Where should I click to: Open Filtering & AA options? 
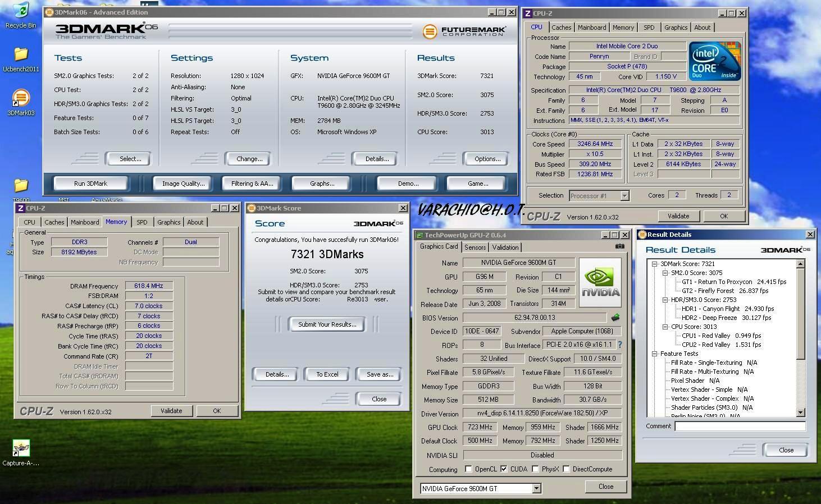(x=252, y=184)
